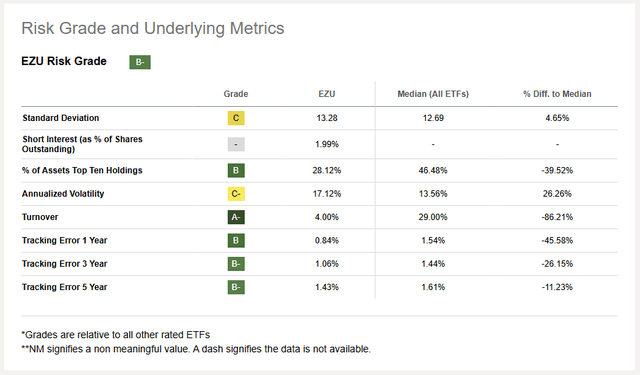Select the Standard Deviation row label
Screen dimensions: 640x375
[60, 118]
